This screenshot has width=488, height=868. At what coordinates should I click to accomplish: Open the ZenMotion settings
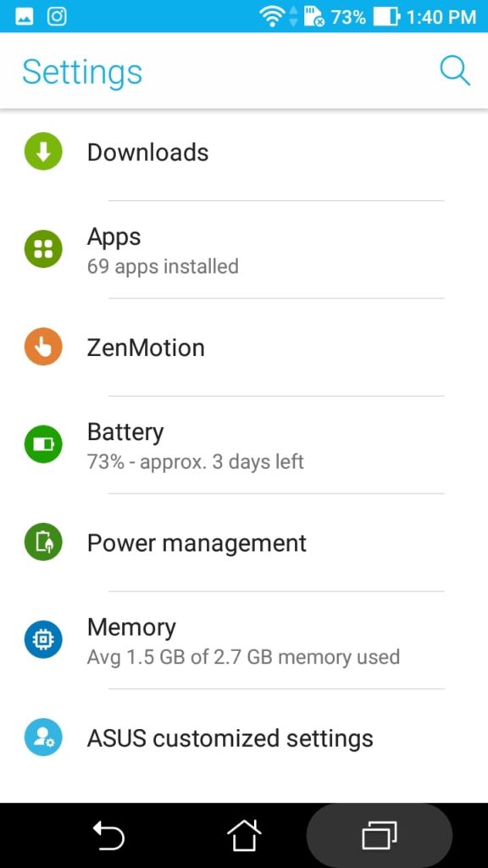coord(244,347)
